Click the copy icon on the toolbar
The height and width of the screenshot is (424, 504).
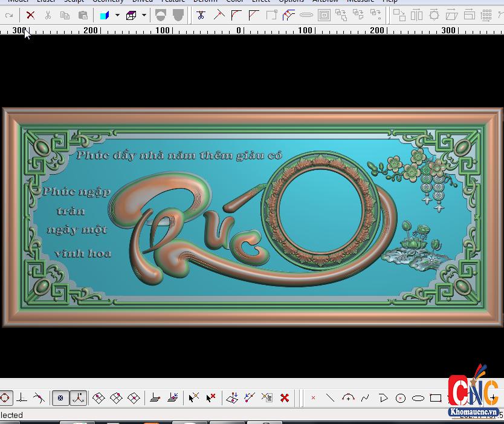tap(65, 15)
